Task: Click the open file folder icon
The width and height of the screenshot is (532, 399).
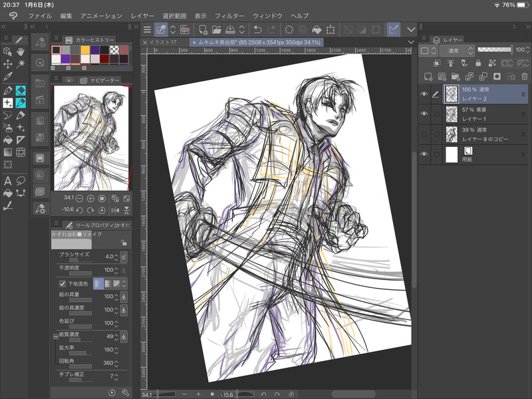Action: coord(216,29)
